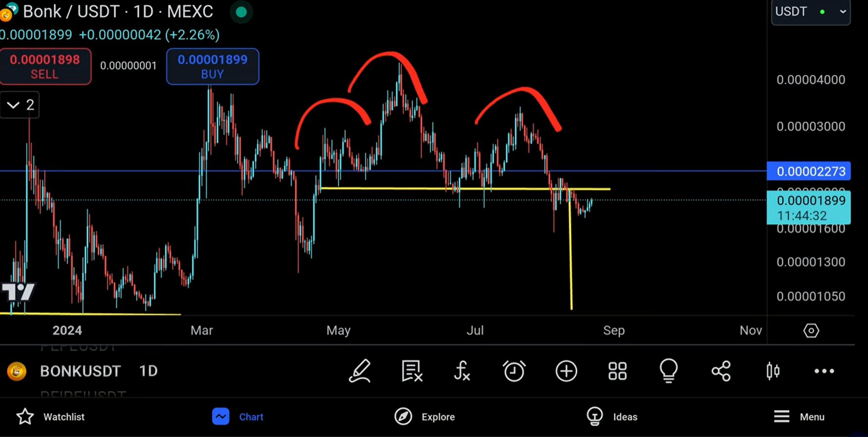This screenshot has height=437, width=868.
Task: Open the more options ellipsis
Action: coord(824,371)
